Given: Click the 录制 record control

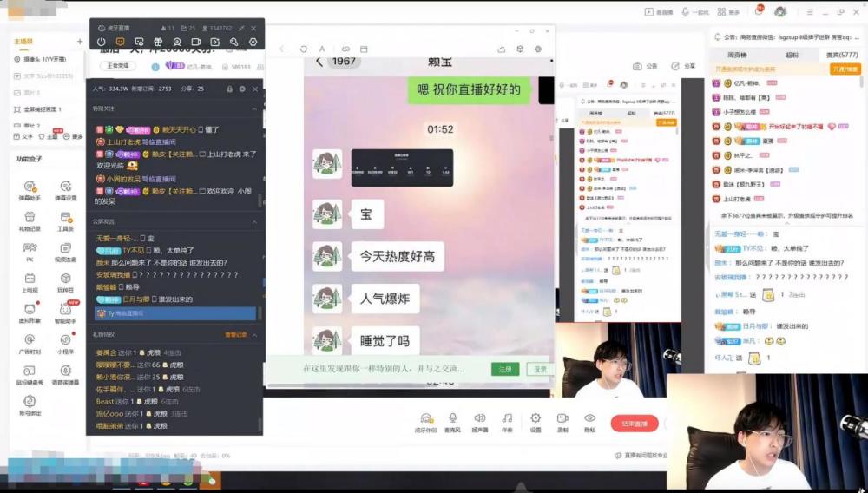Looking at the screenshot, I should pyautogui.click(x=562, y=424).
